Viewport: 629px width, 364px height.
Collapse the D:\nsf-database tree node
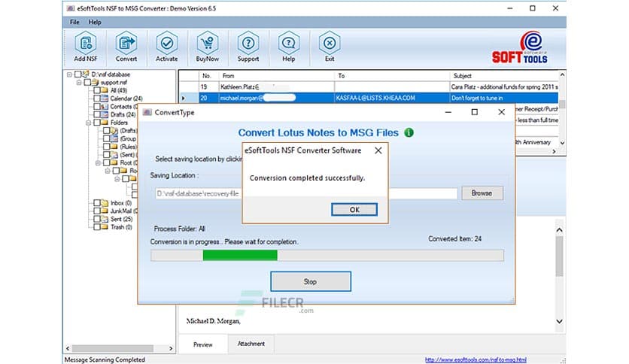pyautogui.click(x=69, y=74)
